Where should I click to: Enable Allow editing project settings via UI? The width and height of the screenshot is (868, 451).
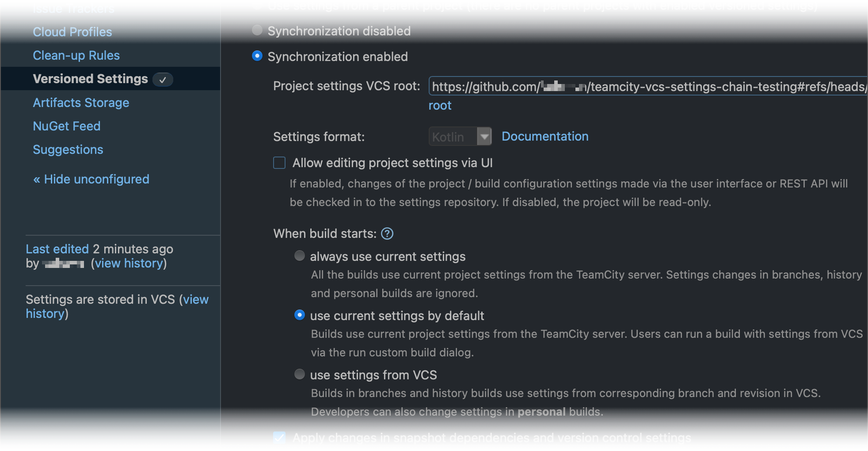(x=279, y=163)
